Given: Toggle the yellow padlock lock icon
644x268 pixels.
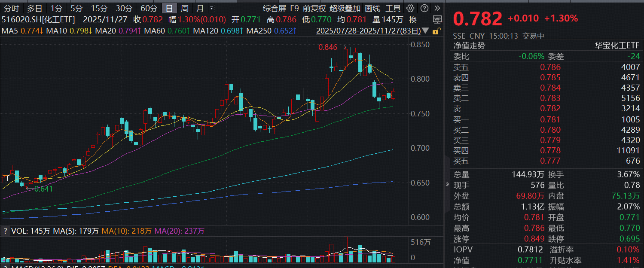Looking at the screenshot, I should pos(436,31).
